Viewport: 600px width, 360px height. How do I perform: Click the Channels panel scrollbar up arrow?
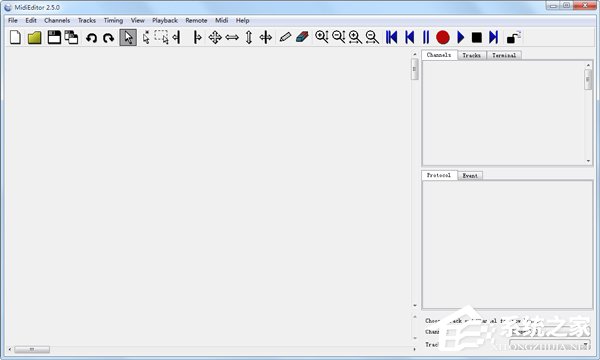tap(589, 65)
